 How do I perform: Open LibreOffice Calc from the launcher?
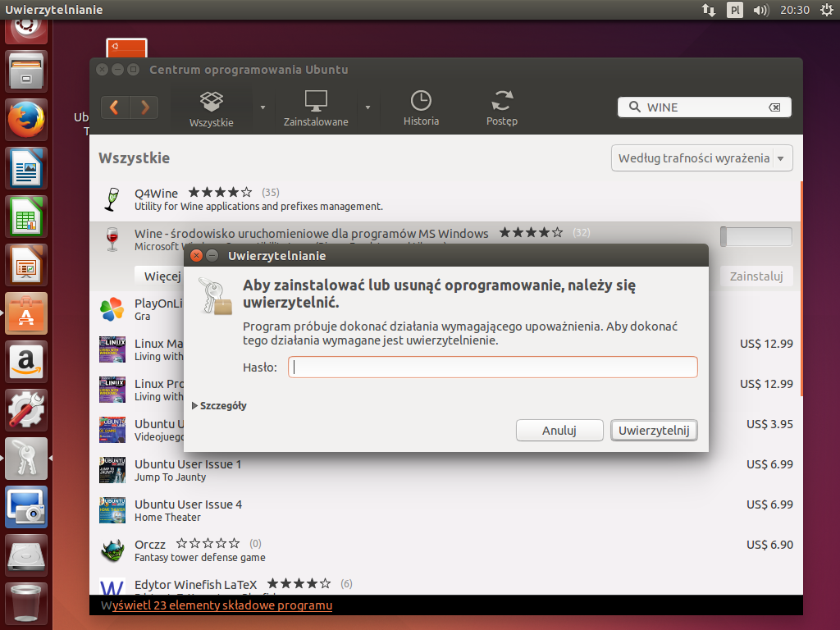(x=27, y=217)
